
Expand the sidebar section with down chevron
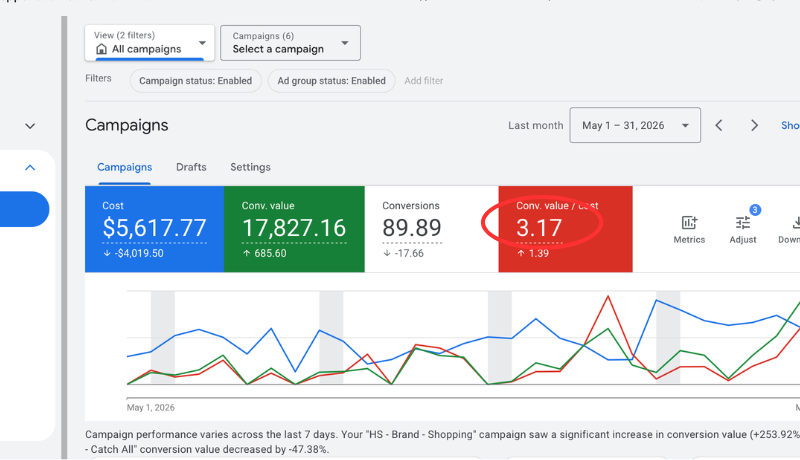[30, 126]
